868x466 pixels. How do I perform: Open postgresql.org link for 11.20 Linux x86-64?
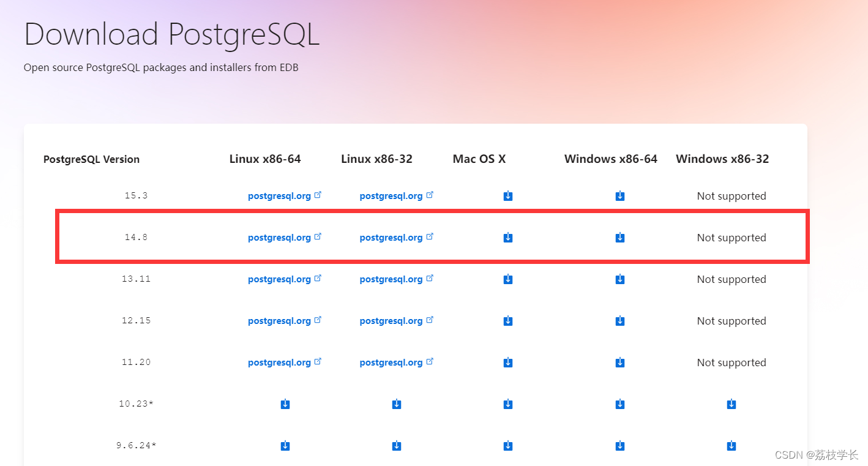pos(285,363)
